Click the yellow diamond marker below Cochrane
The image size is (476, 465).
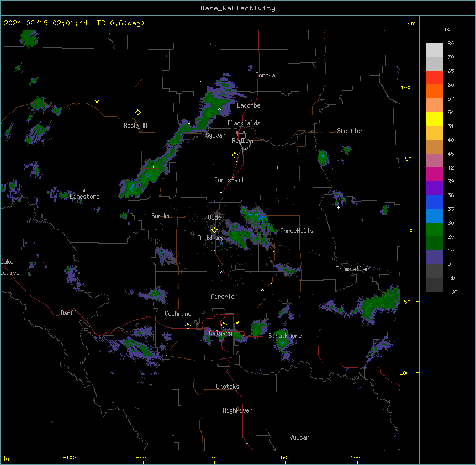point(188,326)
